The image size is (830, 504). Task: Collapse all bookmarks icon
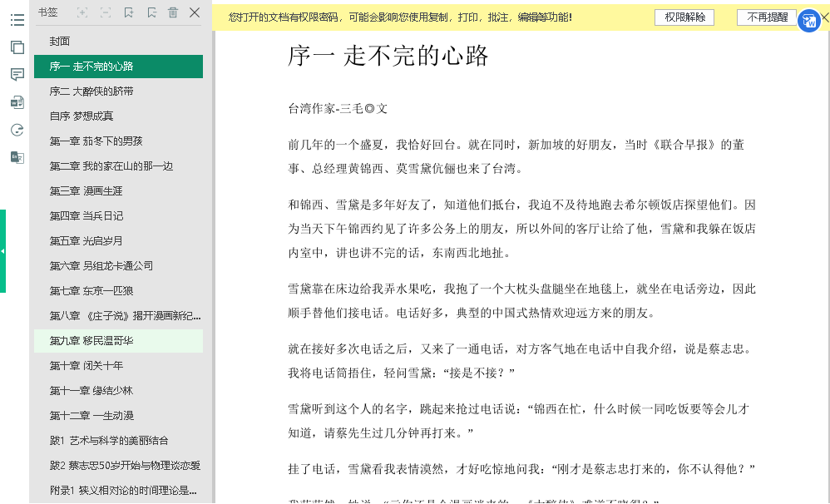(106, 12)
